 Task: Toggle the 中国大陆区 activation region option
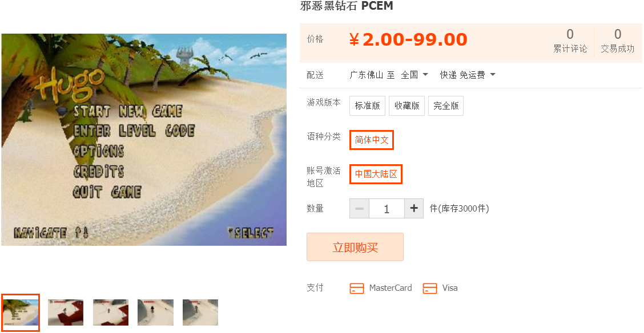[376, 174]
